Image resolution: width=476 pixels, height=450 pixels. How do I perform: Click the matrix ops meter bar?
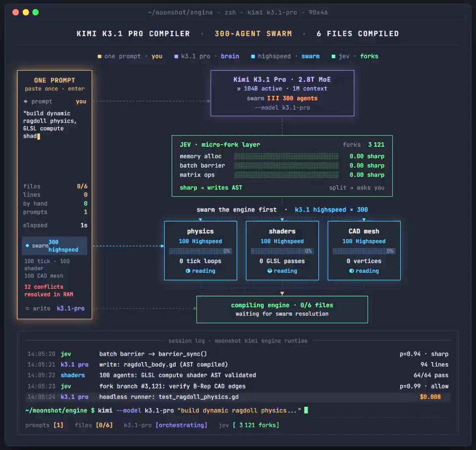coord(286,175)
